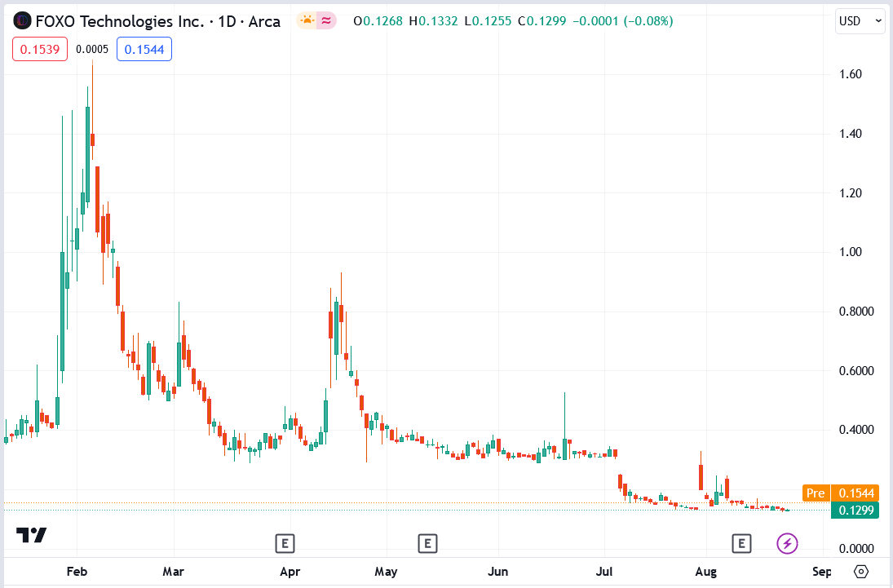Open the April earnings E marker
Image resolution: width=893 pixels, height=588 pixels.
pyautogui.click(x=285, y=544)
